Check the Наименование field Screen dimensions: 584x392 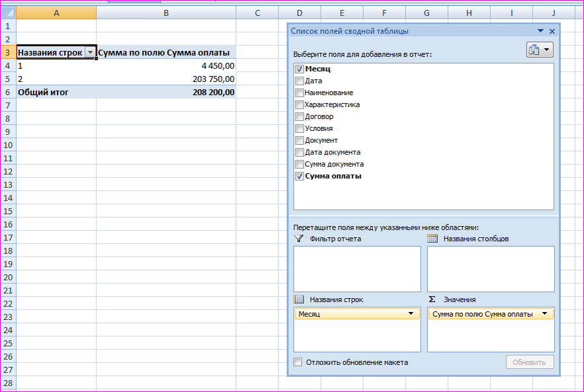(298, 93)
